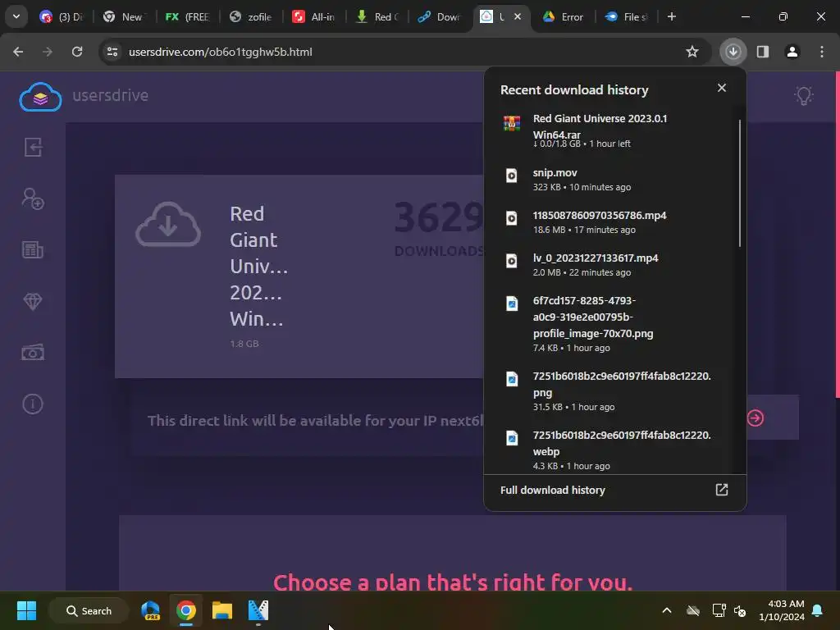Open the Windows Start menu
The height and width of the screenshot is (630, 840).
click(x=26, y=610)
